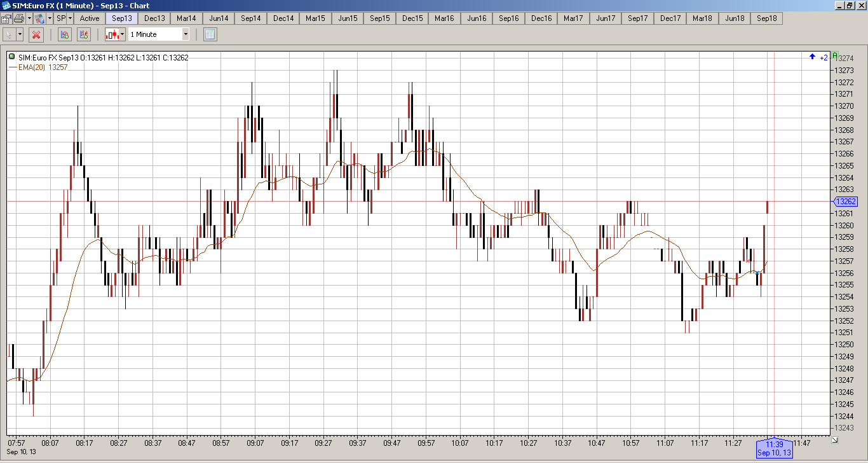The image size is (868, 463).
Task: Go to the Sep16 contract tab
Action: (509, 18)
